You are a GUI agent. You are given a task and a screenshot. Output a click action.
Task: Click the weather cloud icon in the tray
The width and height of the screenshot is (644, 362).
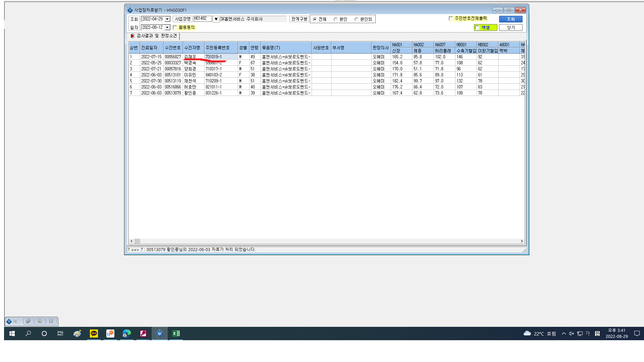tap(527, 333)
